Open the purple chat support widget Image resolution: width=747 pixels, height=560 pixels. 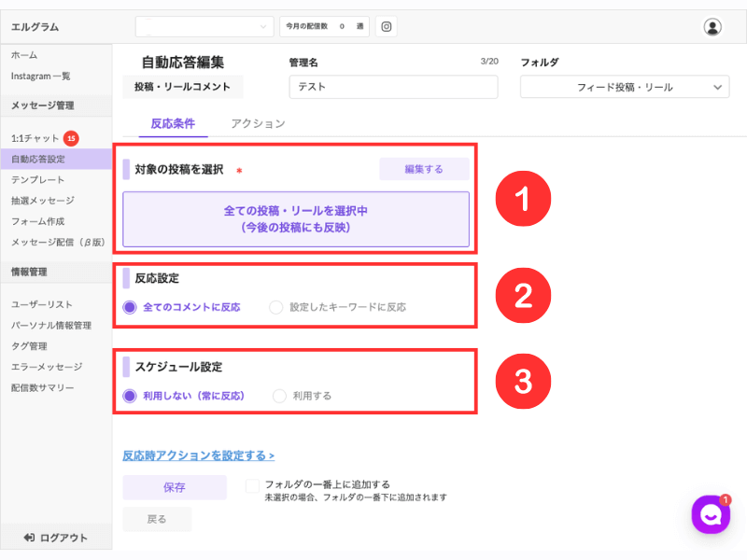pos(711,515)
